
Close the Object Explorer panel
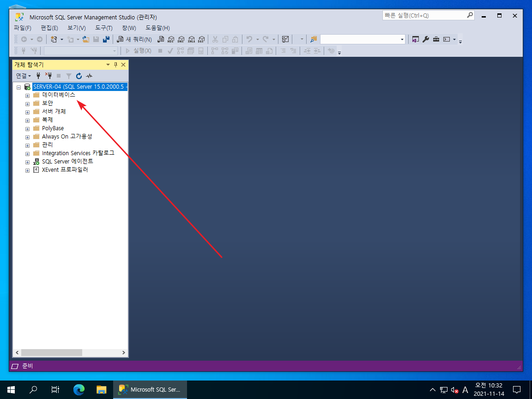[123, 65]
